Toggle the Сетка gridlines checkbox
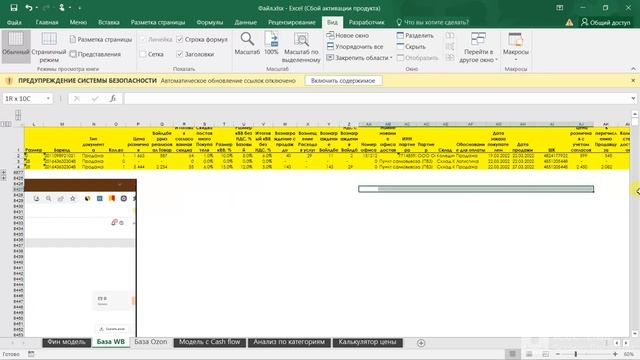 pos(143,54)
